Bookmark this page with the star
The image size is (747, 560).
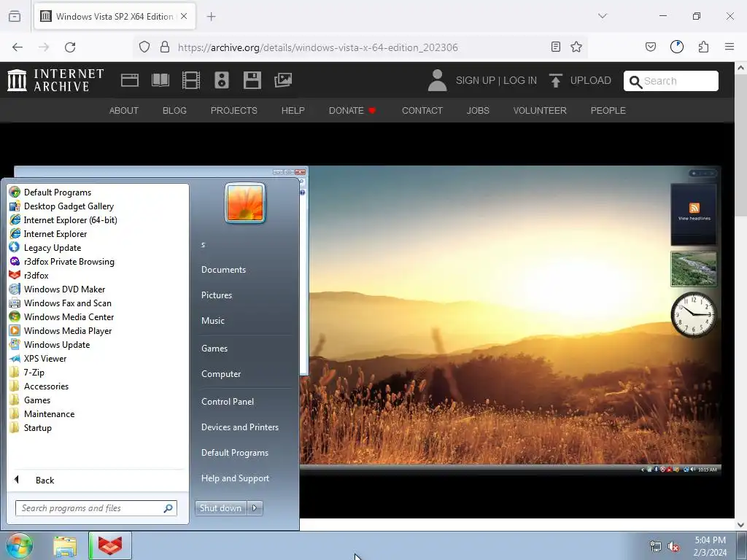tap(576, 47)
